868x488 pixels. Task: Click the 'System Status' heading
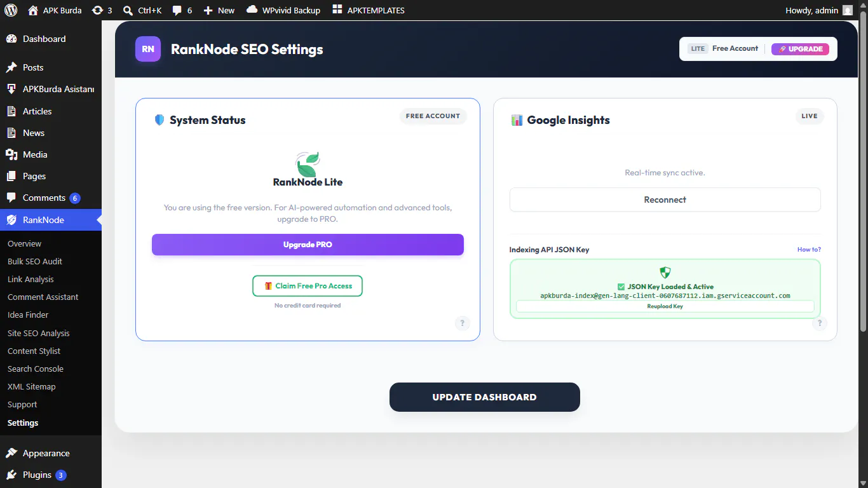pos(207,120)
